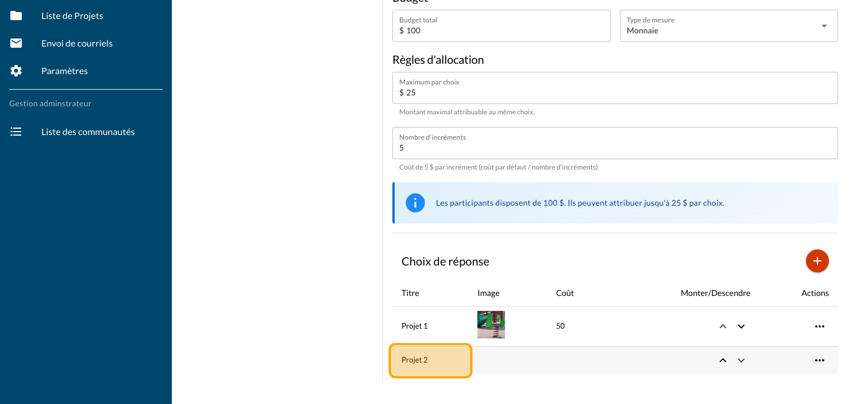
Task: Open the Type de mesure dropdown
Action: coord(728,26)
